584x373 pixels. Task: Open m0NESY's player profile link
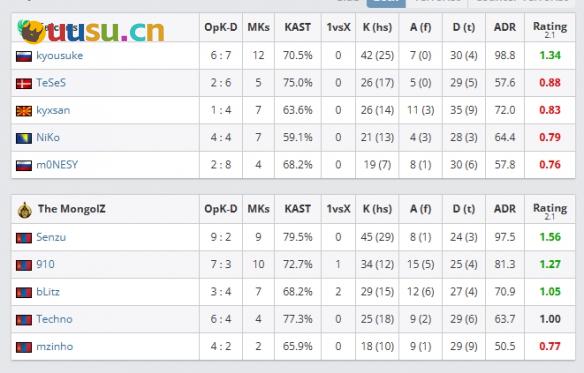pos(57,165)
